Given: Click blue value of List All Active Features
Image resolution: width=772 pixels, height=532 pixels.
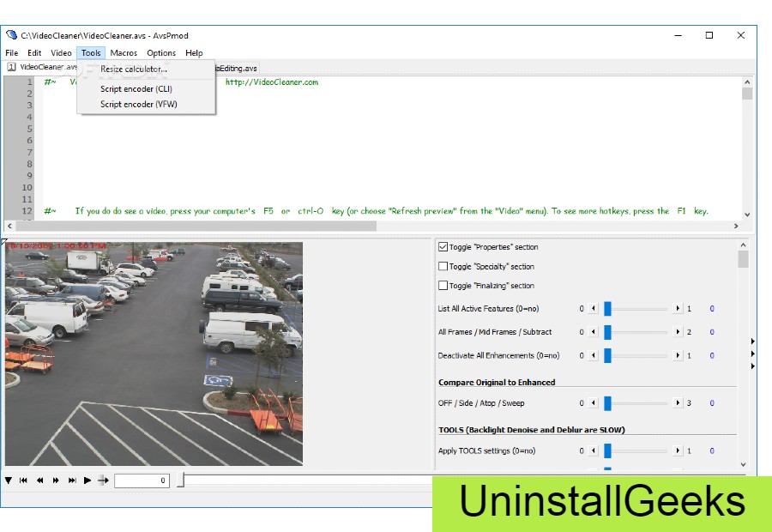Looking at the screenshot, I should [x=712, y=309].
